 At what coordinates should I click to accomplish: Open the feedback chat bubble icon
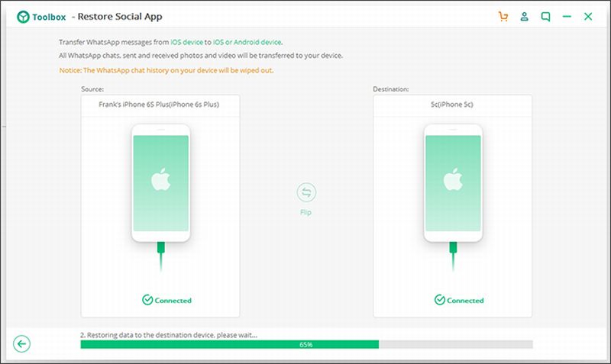[545, 16]
